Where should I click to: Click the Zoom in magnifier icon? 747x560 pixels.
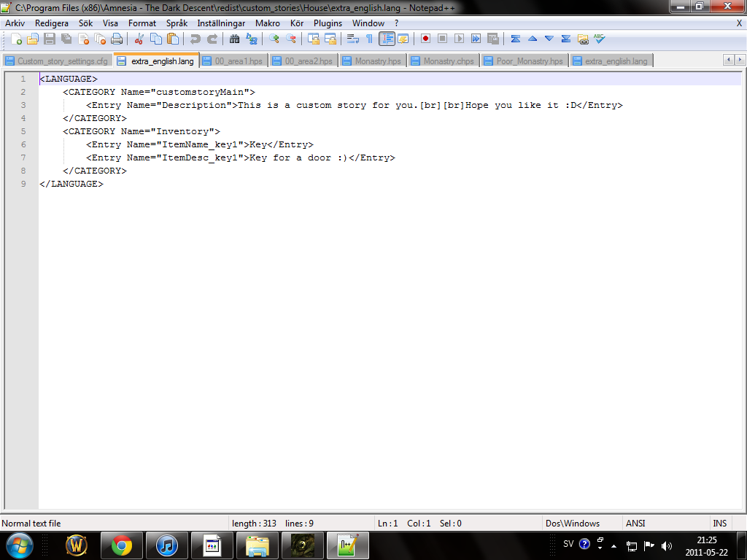(274, 39)
